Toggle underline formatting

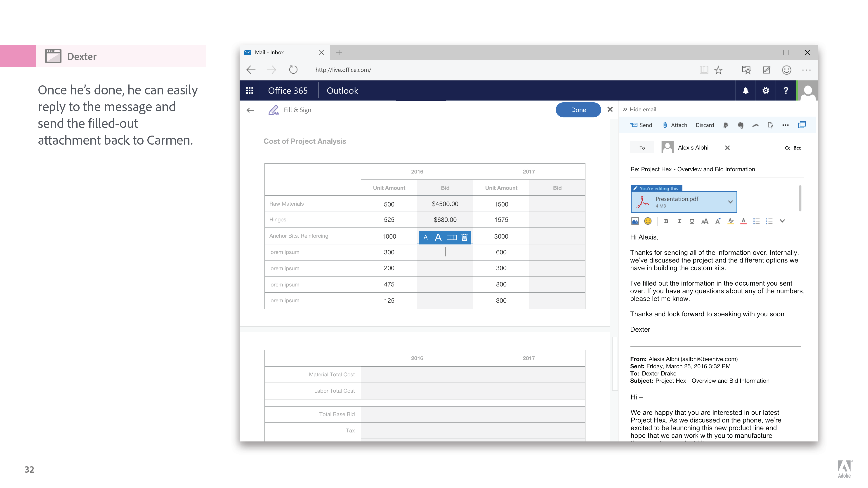click(692, 221)
